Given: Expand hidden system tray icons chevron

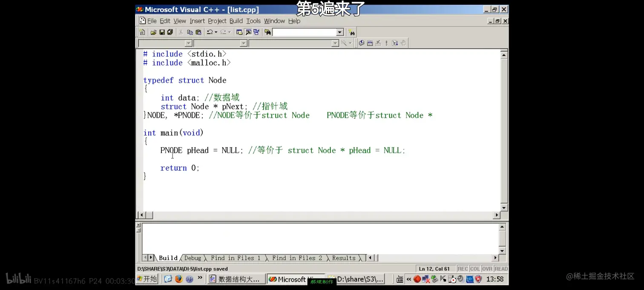Looking at the screenshot, I should coord(409,279).
